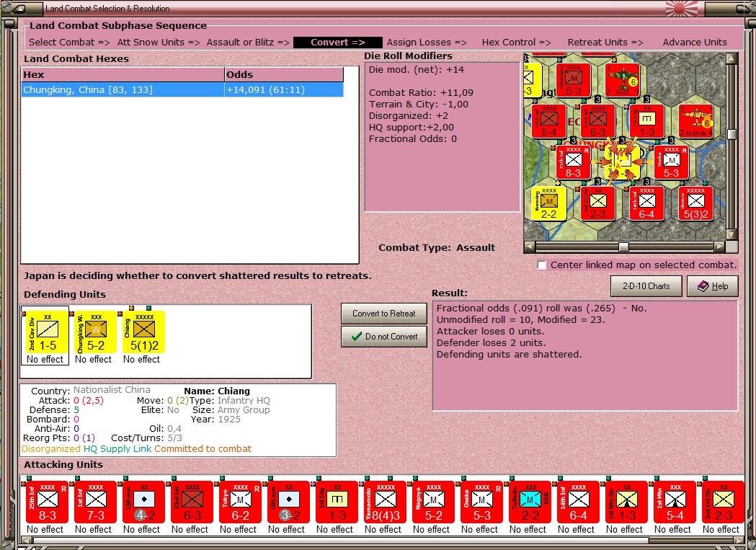Open the Help button
756x550 pixels.
[713, 286]
